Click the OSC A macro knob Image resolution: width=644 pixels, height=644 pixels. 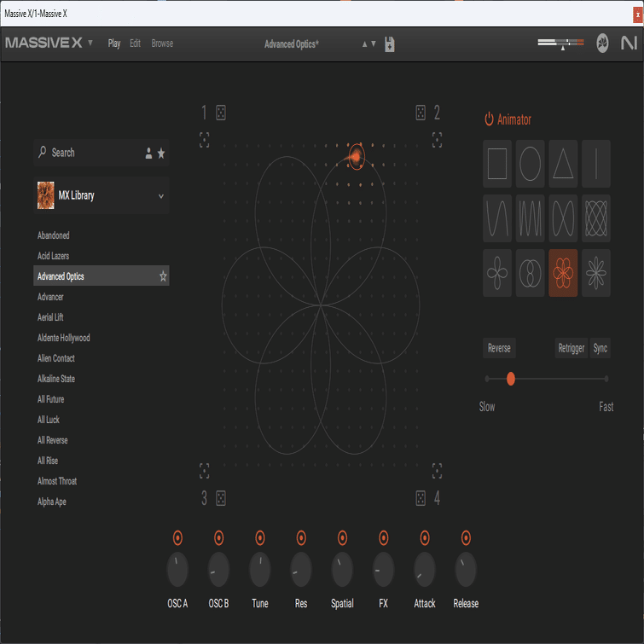point(177,569)
